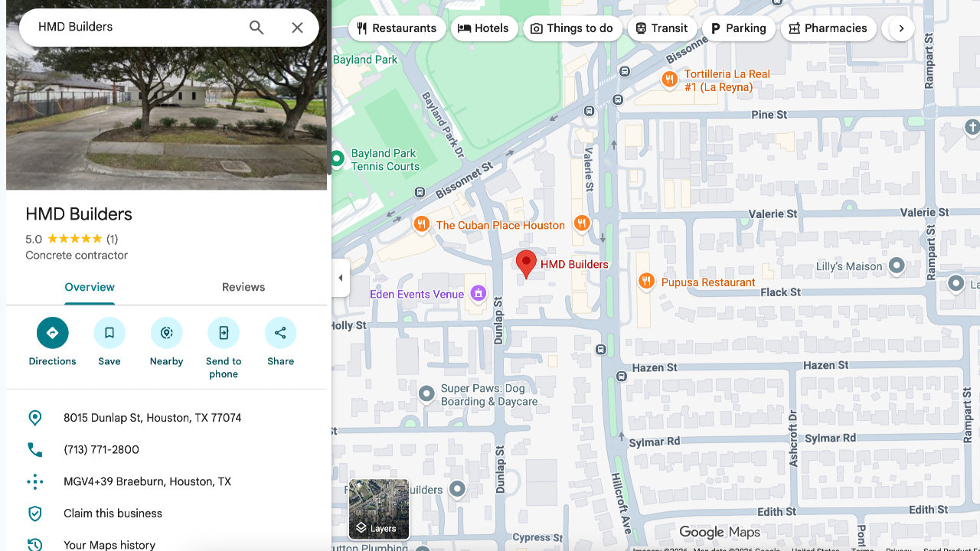The width and height of the screenshot is (980, 551).
Task: Click the location pin icon beside the address
Action: (35, 418)
